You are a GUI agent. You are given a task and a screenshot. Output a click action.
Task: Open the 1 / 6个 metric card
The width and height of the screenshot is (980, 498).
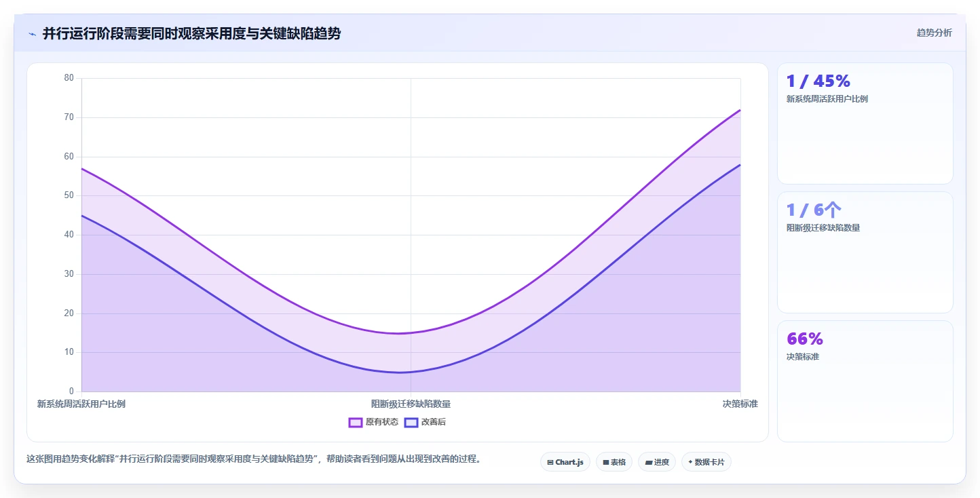tap(865, 252)
